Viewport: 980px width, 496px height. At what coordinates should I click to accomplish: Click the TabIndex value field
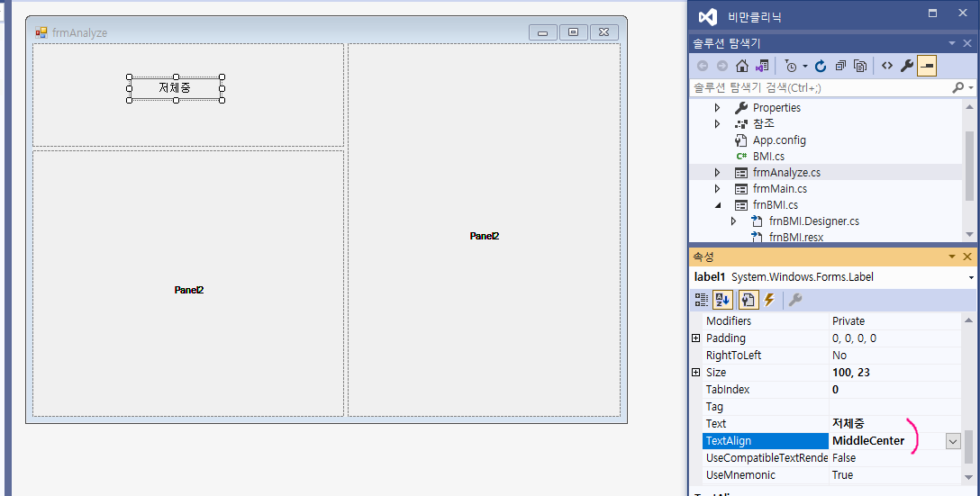(x=895, y=390)
